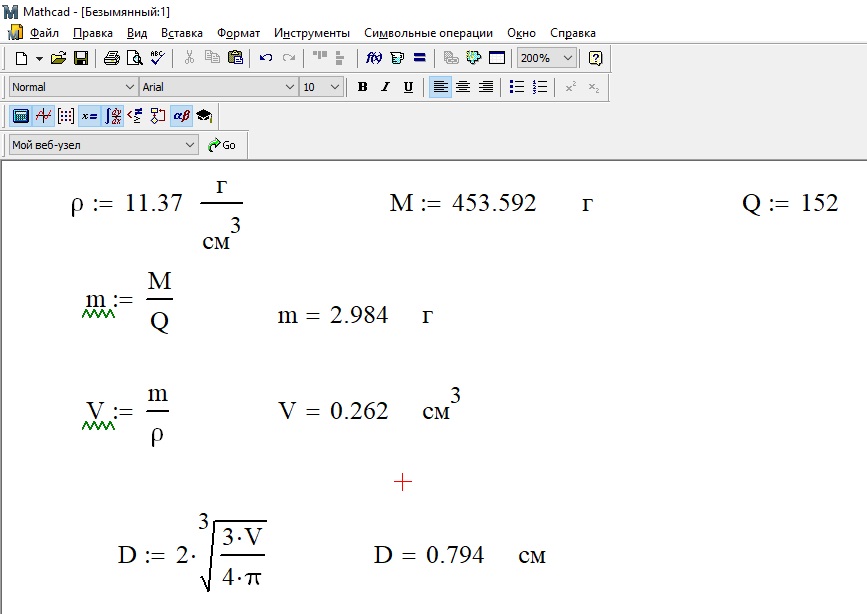Expand the Arial font dropdown
This screenshot has height=614, width=867.
click(x=289, y=87)
